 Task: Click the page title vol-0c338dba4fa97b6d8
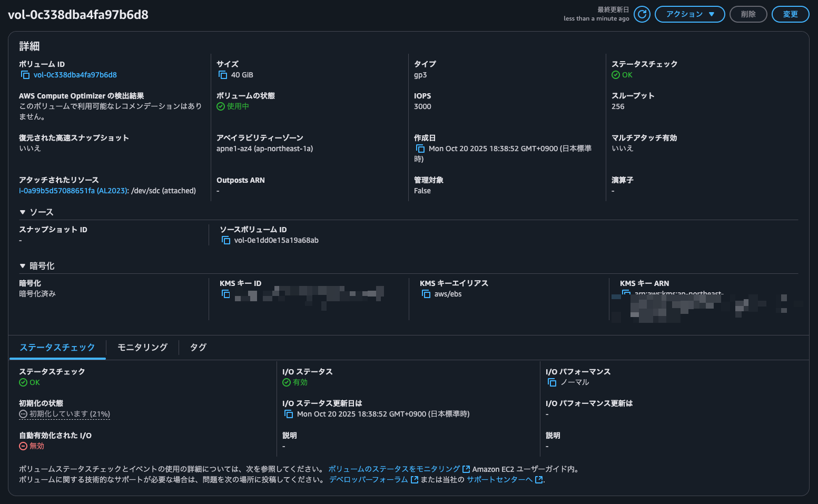tap(78, 15)
